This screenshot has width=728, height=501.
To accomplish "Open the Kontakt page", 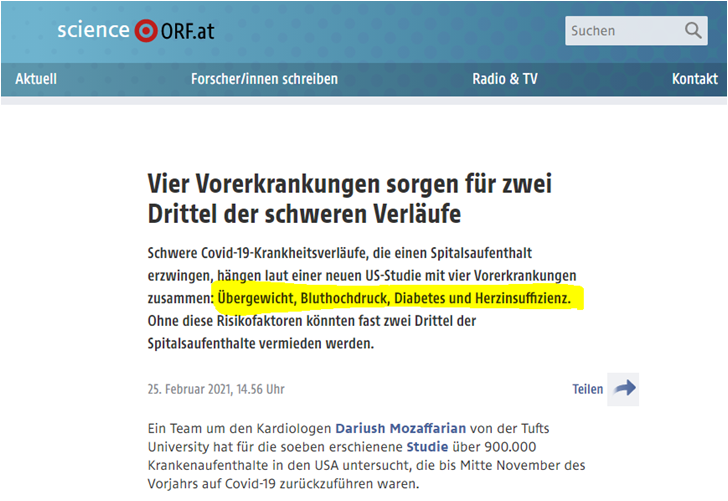I will click(695, 79).
